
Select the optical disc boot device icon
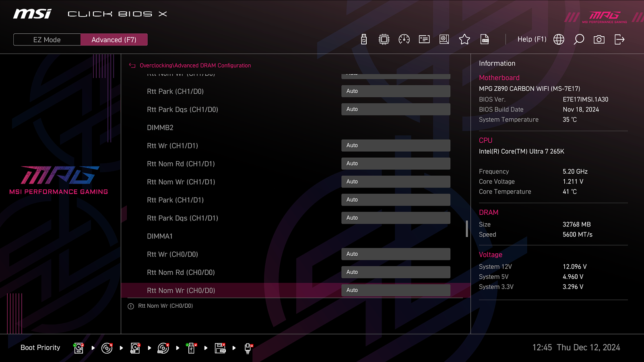pos(107,348)
